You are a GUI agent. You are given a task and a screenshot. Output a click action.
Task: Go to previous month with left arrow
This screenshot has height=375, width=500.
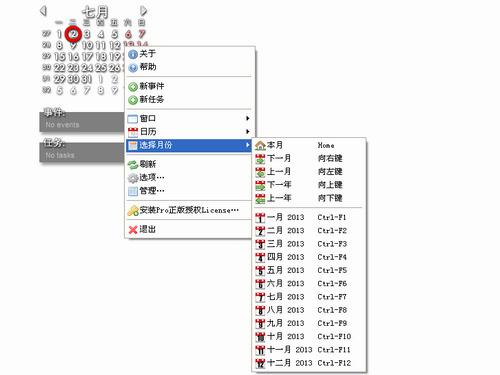43,11
